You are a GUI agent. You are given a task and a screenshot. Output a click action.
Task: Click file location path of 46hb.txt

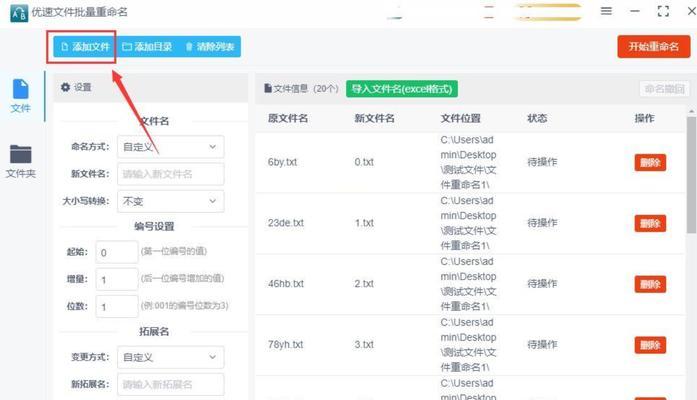(469, 284)
